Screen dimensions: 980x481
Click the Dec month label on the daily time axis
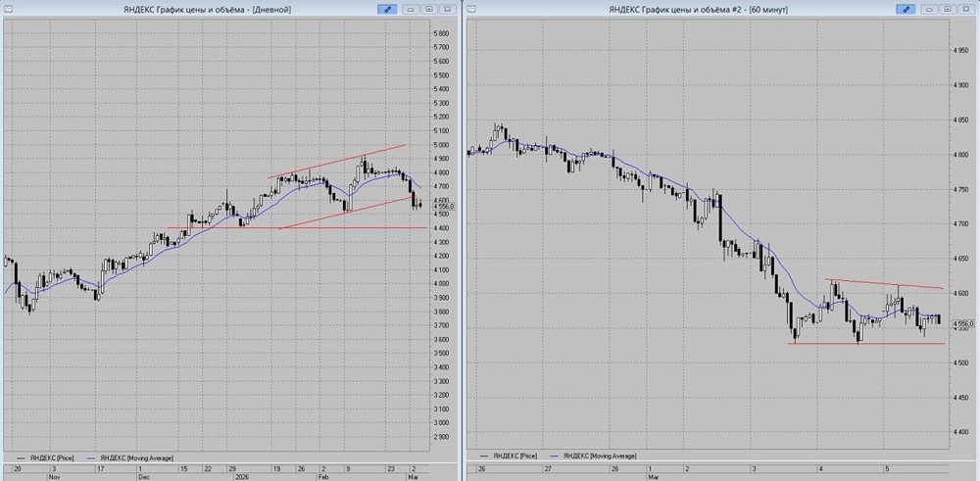[x=144, y=477]
